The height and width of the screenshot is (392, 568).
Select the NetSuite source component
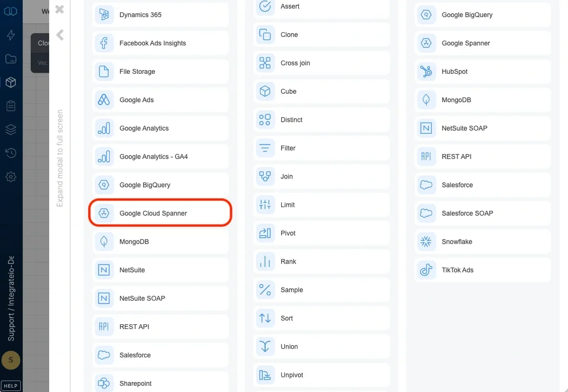tap(160, 270)
